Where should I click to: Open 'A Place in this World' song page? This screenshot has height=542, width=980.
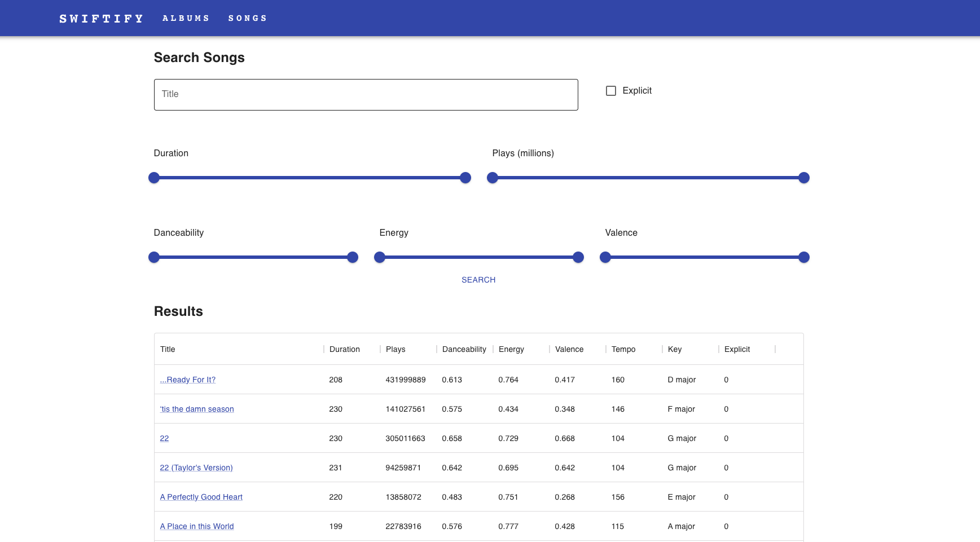coord(196,526)
